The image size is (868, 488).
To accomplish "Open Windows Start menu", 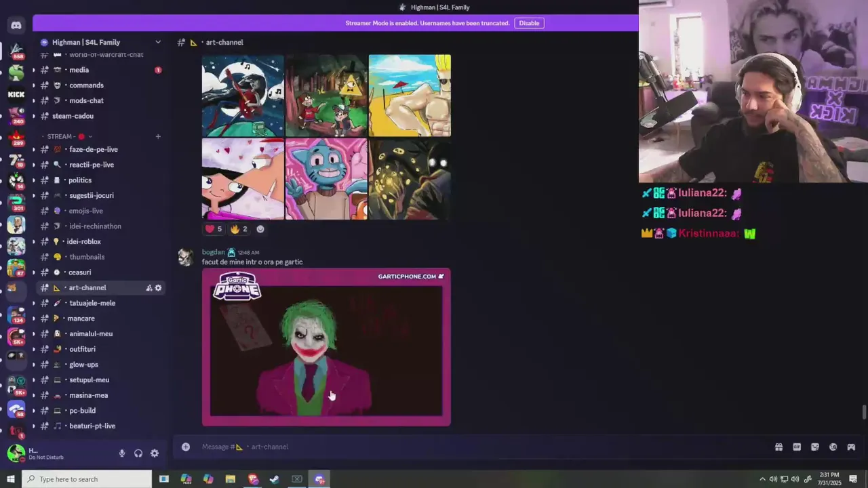I will (10, 479).
